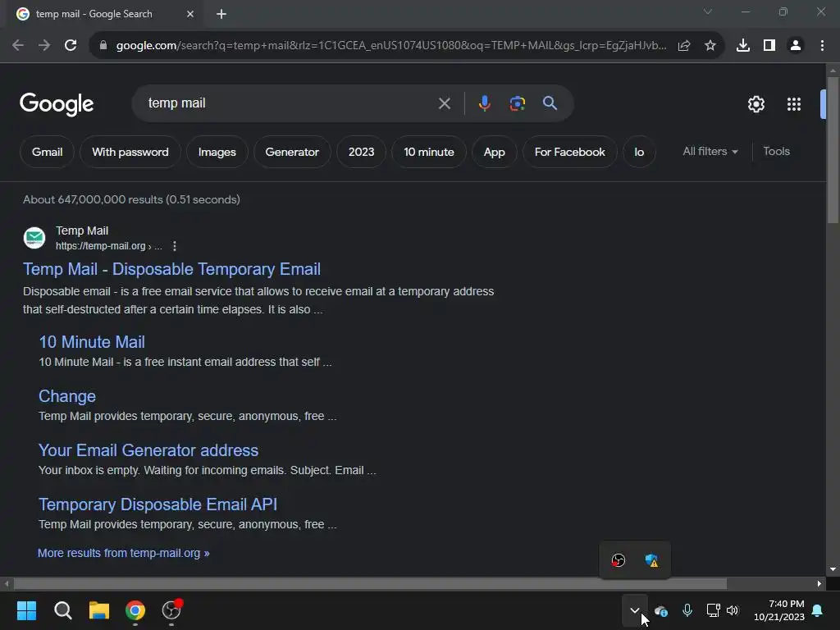The height and width of the screenshot is (630, 840).
Task: Open File Explorer from taskbar
Action: 99,610
